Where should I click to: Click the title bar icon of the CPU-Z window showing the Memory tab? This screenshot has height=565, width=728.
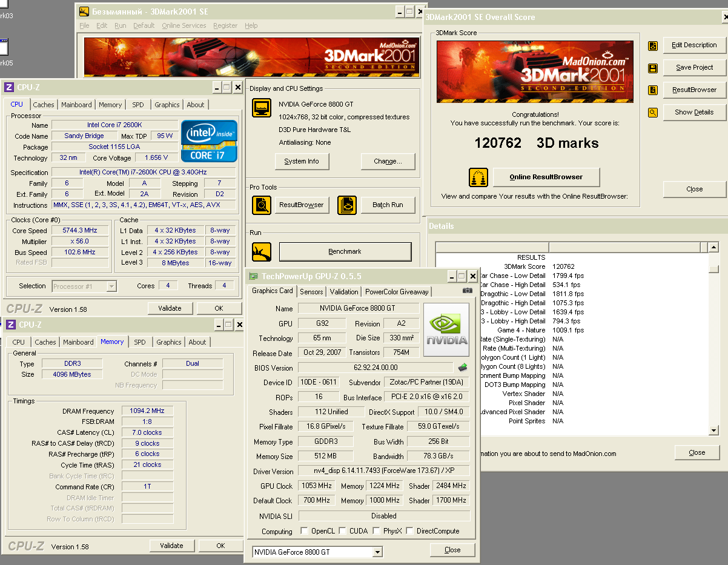pyautogui.click(x=12, y=325)
